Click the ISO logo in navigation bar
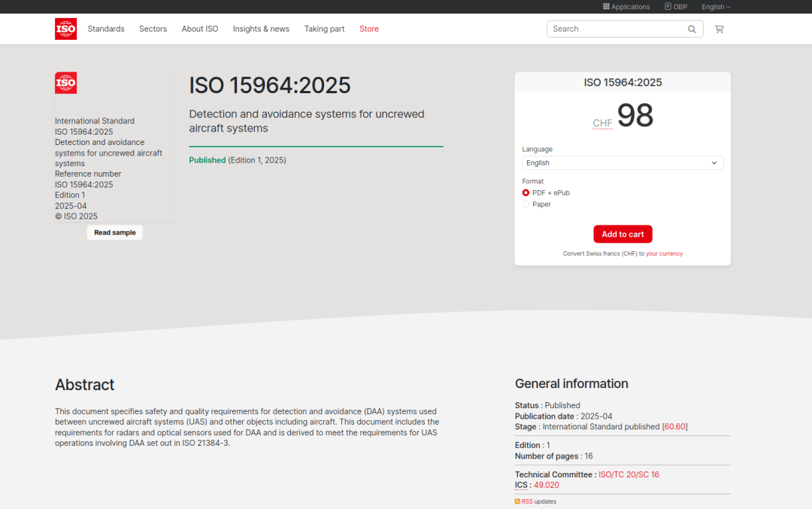This screenshot has width=812, height=509. click(x=65, y=29)
